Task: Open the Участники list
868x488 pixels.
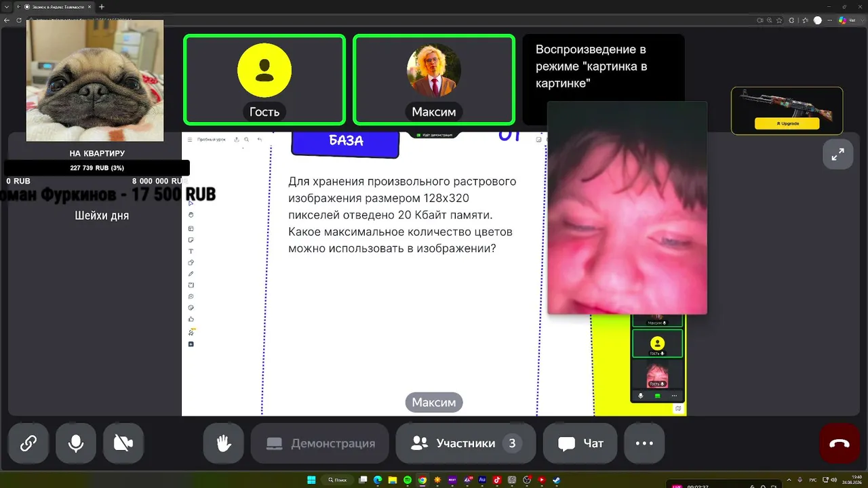Action: (x=466, y=443)
